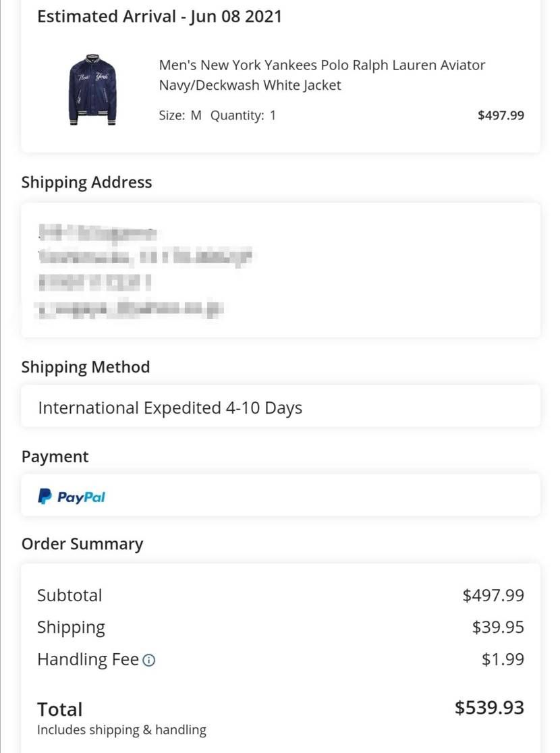This screenshot has height=753, width=560.
Task: Click the Shipping Address heading
Action: 86,182
